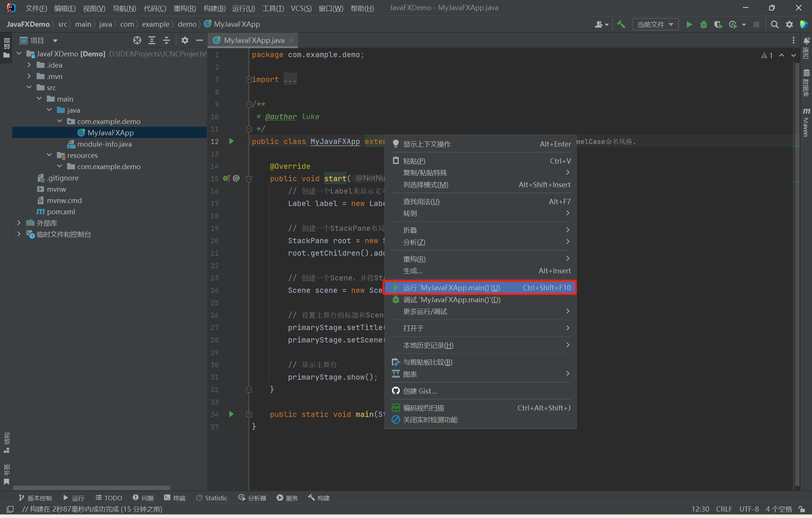Open Search Everywhere magnifier icon
Image resolution: width=812 pixels, height=518 pixels.
(x=774, y=24)
